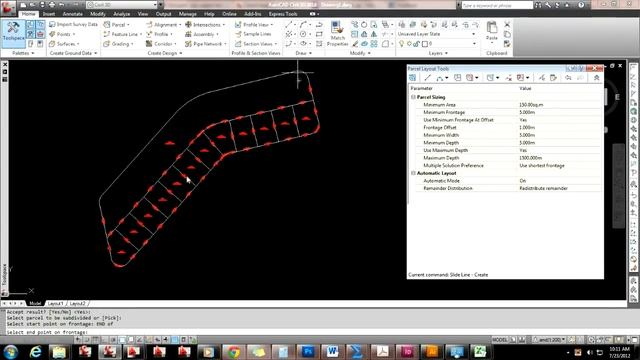Open the Pipe Network dropdown
640x360 pixels.
[206, 44]
